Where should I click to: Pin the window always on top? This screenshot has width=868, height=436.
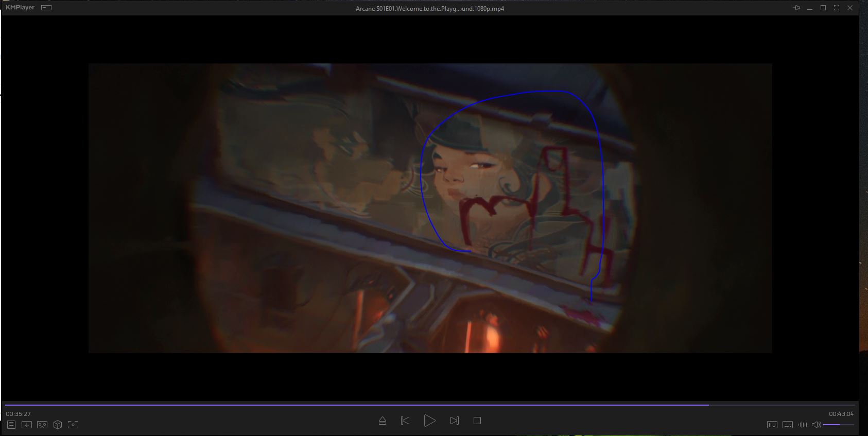click(796, 8)
